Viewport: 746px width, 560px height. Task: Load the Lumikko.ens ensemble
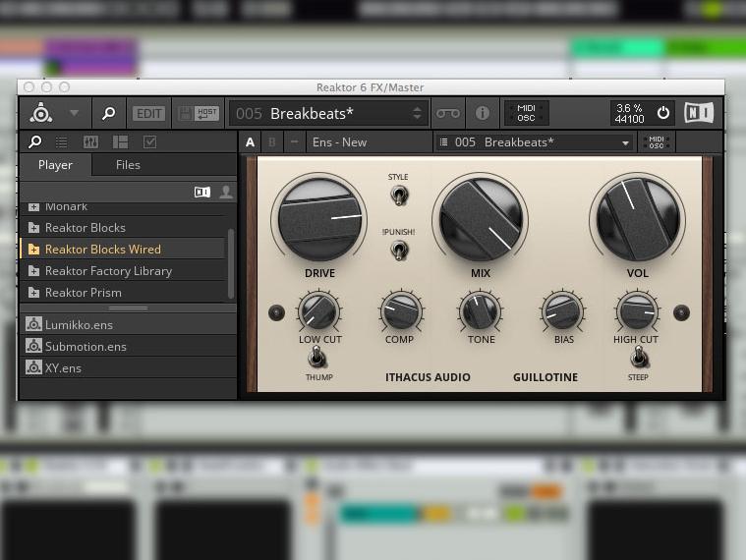point(129,324)
